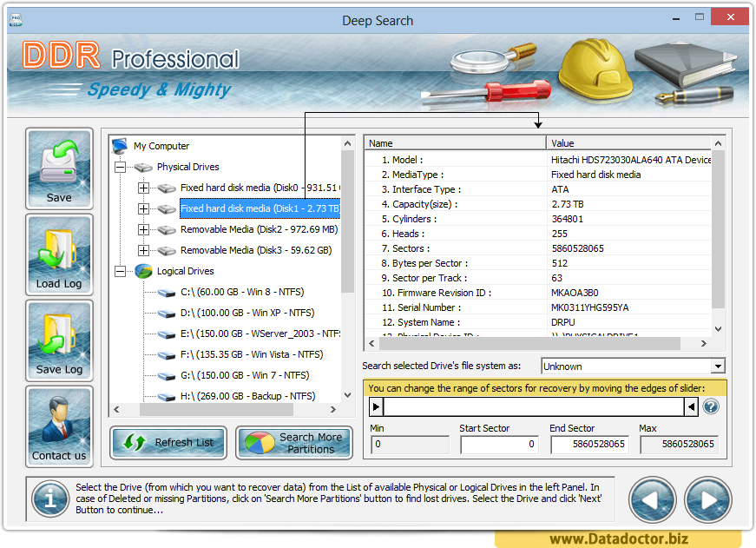Close the Deep Search window
The image size is (756, 548).
pyautogui.click(x=730, y=17)
